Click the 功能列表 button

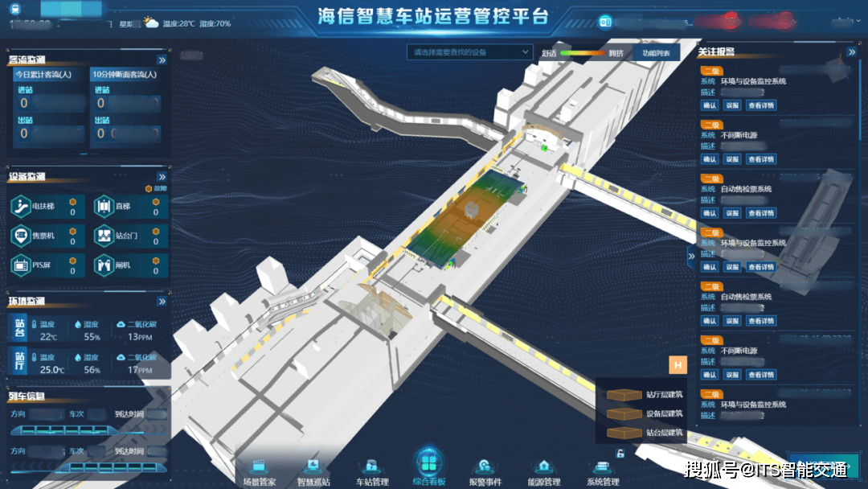pyautogui.click(x=656, y=53)
